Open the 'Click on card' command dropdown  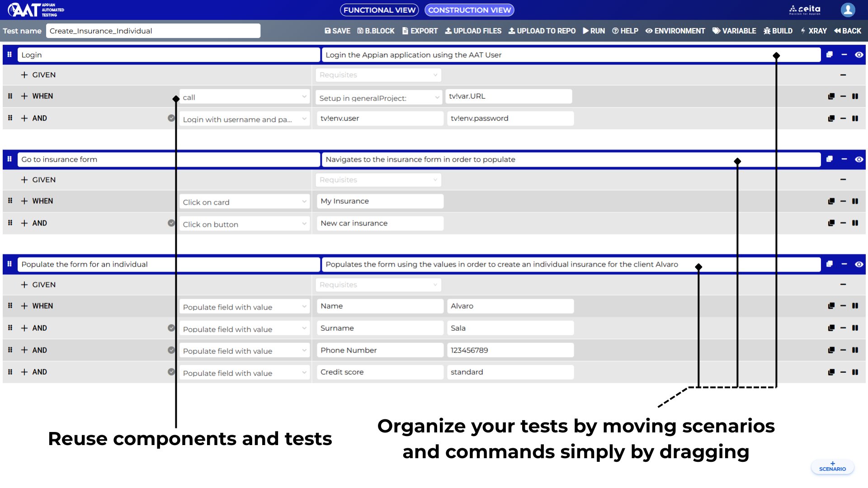tap(245, 202)
